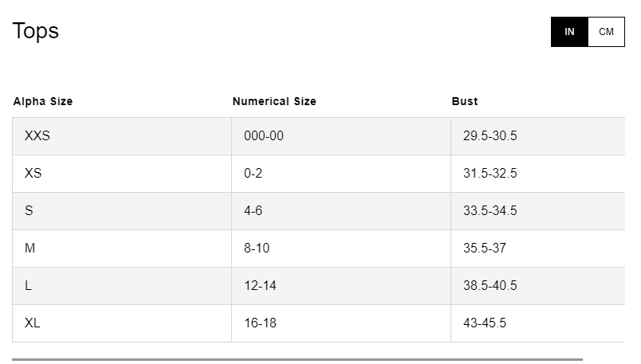Click the 29.5-30.5 bust measurement
This screenshot has width=641, height=364.
490,136
